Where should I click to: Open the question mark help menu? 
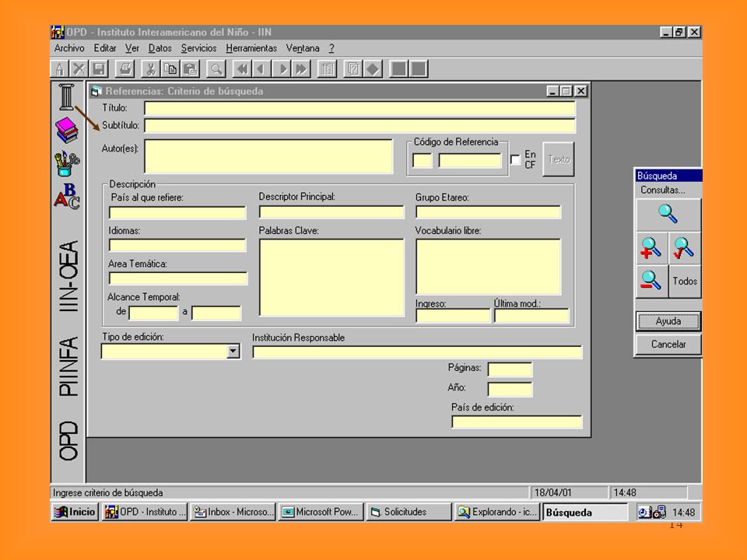(331, 48)
